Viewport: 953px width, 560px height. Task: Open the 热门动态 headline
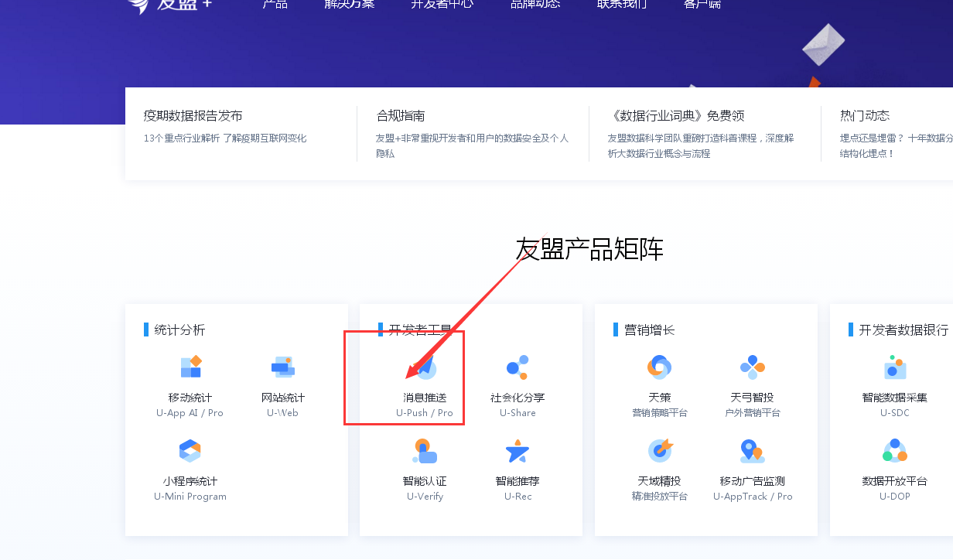[x=865, y=116]
